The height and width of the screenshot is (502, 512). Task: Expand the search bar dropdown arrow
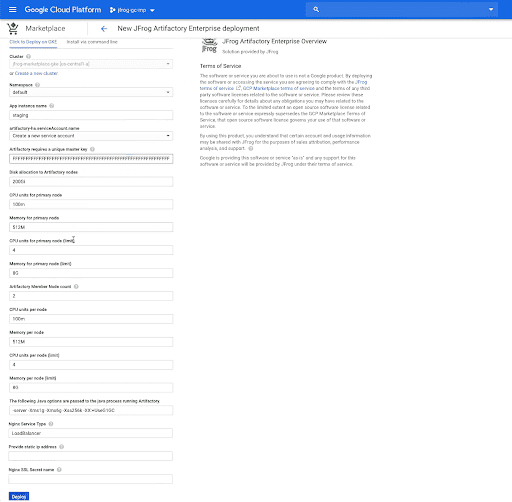pyautogui.click(x=491, y=10)
